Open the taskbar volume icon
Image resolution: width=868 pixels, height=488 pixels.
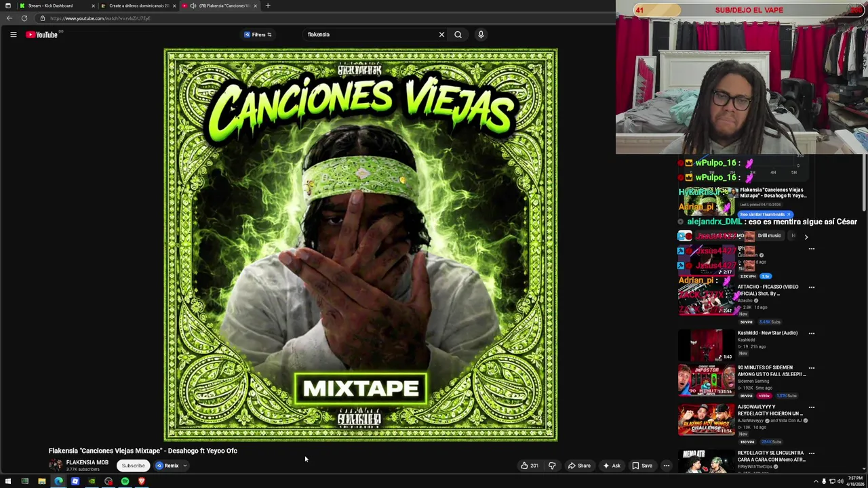pos(840,481)
